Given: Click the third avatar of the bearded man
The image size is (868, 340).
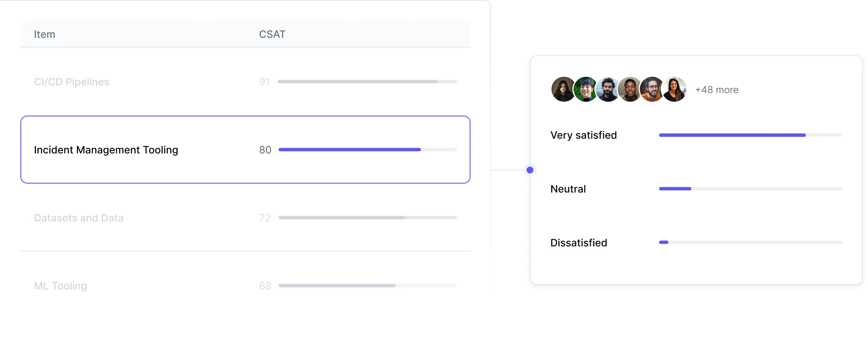Looking at the screenshot, I should point(608,89).
